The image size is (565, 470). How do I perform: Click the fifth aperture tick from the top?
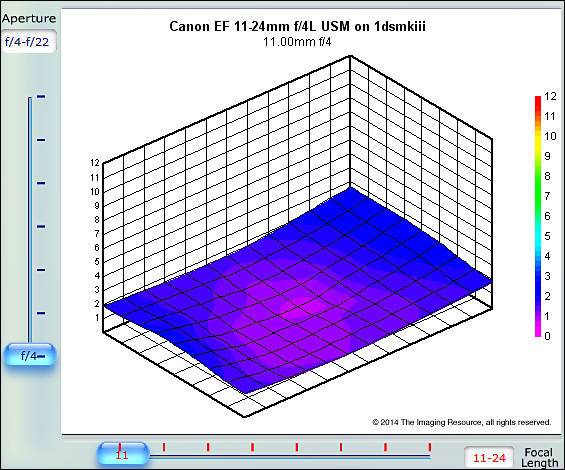(41, 270)
